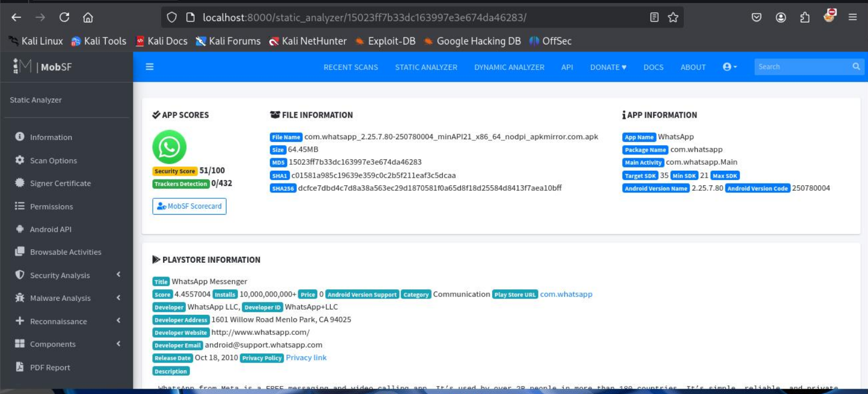Toggle MobSF sidebar with hamburger icon
Screen dimensions: 868x394
(x=150, y=67)
